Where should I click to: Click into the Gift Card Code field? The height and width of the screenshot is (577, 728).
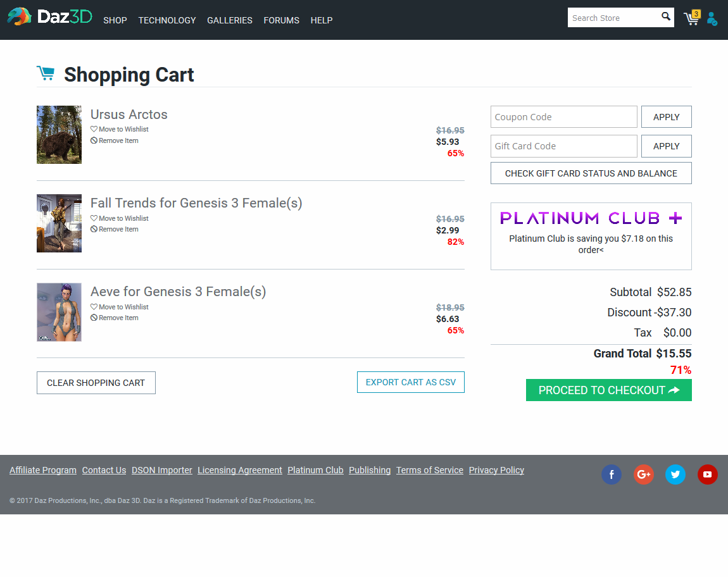coord(563,146)
